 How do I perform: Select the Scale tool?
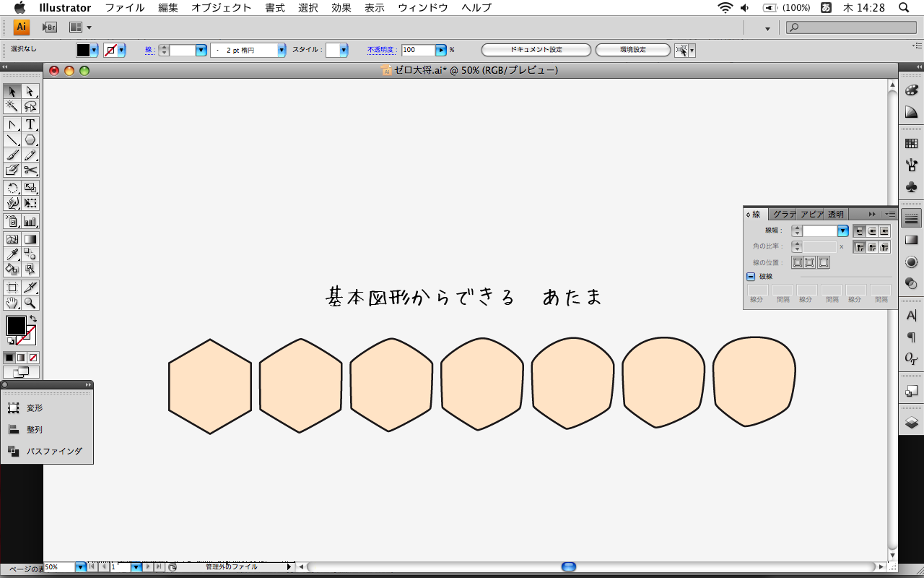point(30,188)
